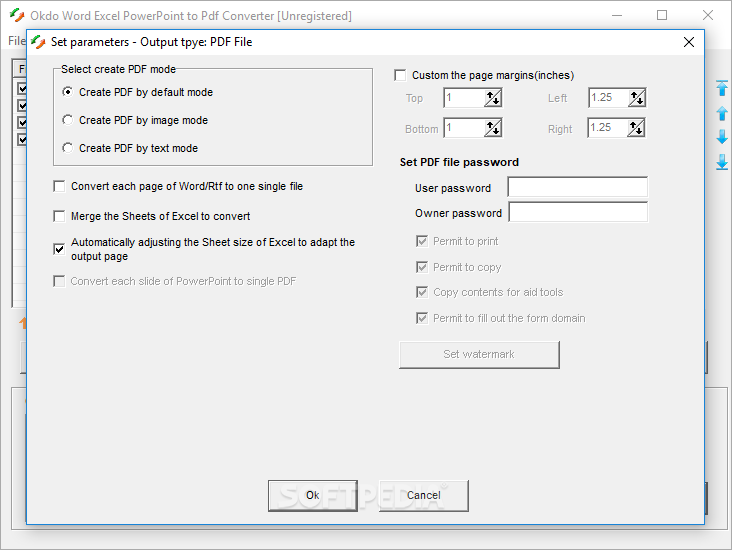The width and height of the screenshot is (732, 550).
Task: Select Create PDF by image mode
Action: pyautogui.click(x=68, y=120)
